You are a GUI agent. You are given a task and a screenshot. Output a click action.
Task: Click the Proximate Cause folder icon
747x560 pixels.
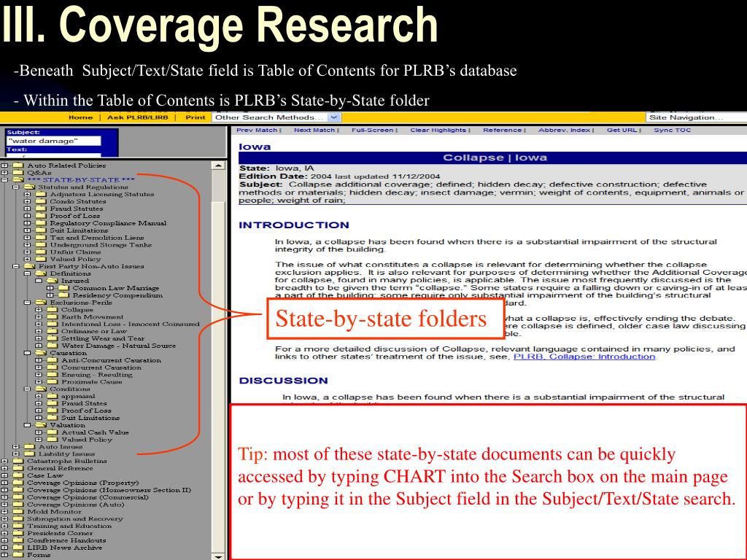[x=53, y=381]
